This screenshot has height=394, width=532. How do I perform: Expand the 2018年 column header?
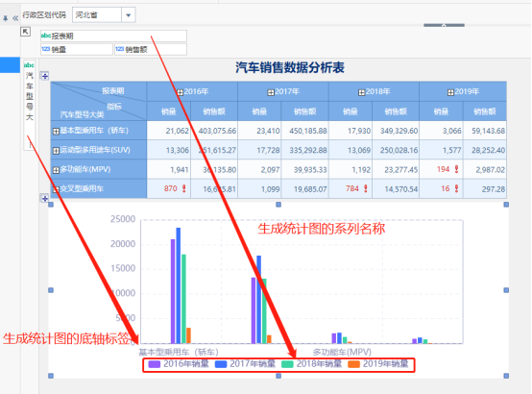(x=361, y=92)
